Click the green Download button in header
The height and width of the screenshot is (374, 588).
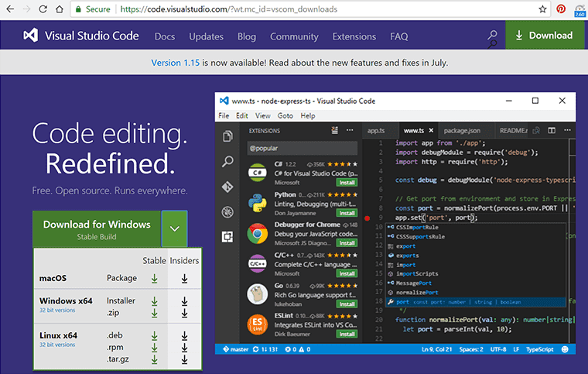point(545,36)
